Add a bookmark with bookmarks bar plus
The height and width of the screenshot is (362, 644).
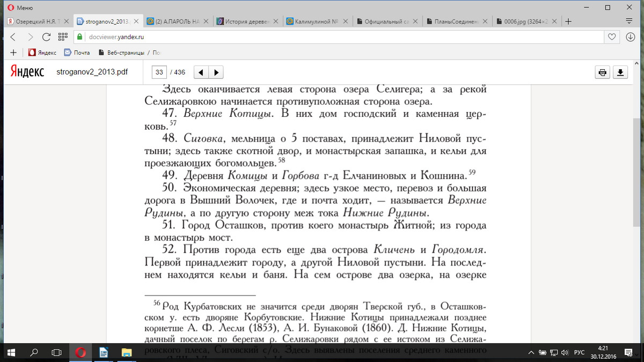13,53
